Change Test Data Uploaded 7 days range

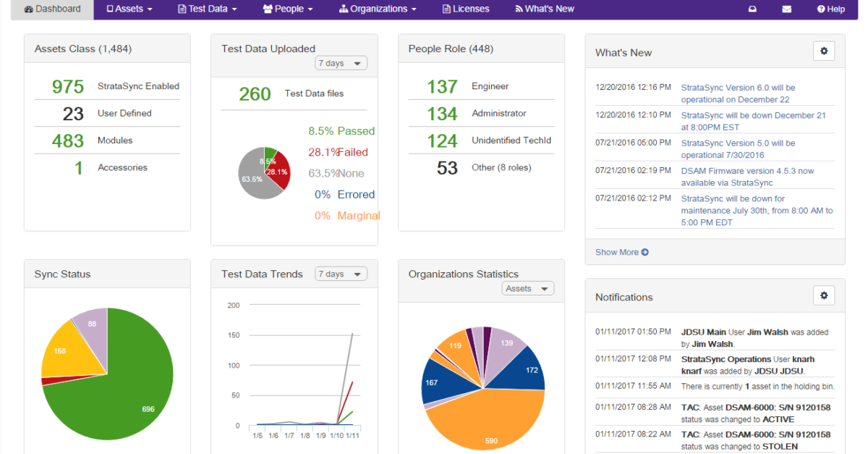tap(341, 64)
